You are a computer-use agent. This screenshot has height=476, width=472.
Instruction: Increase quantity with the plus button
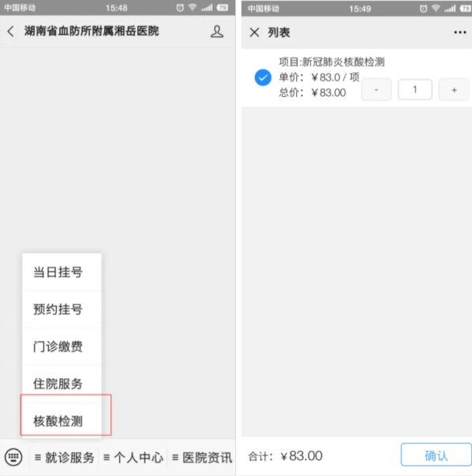(x=454, y=89)
